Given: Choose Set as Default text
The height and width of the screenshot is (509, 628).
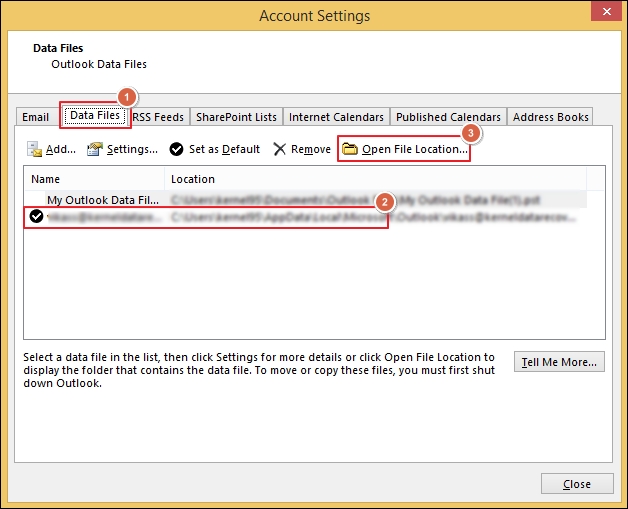Looking at the screenshot, I should pyautogui.click(x=224, y=149).
